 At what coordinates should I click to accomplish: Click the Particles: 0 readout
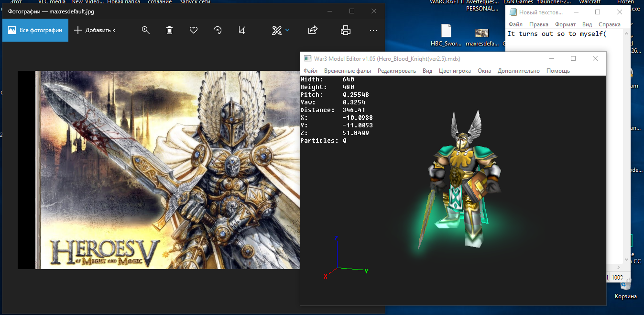(x=323, y=141)
